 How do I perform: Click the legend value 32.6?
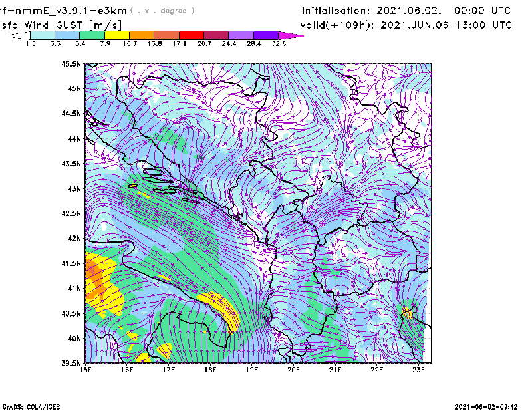[x=279, y=43]
